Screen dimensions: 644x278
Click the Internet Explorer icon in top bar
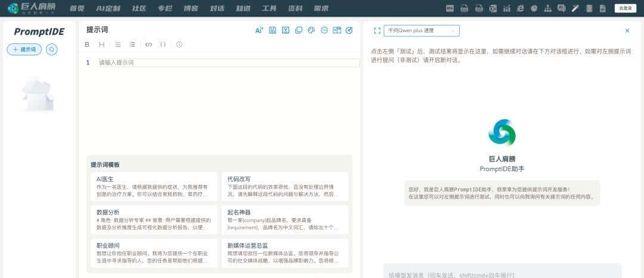pyautogui.click(x=520, y=8)
